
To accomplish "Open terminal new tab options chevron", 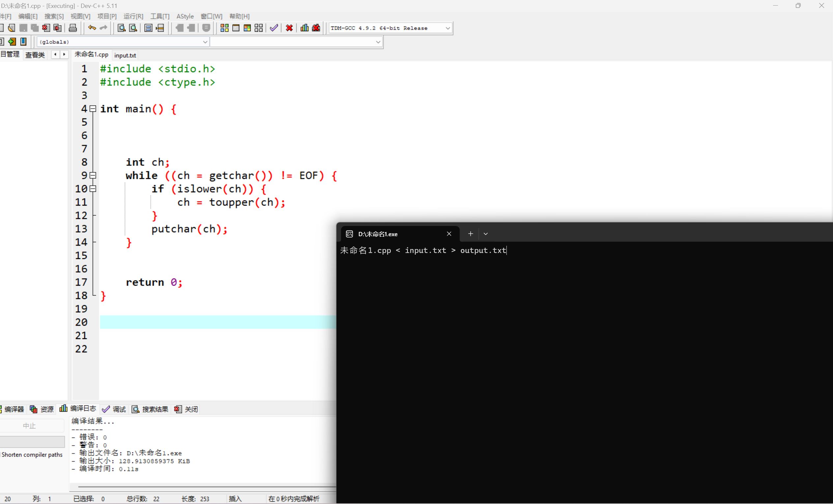I will [x=485, y=234].
